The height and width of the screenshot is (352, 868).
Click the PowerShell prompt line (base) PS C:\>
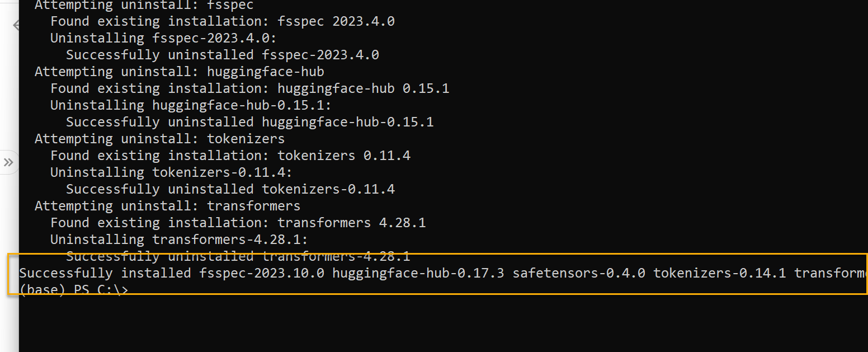point(74,290)
